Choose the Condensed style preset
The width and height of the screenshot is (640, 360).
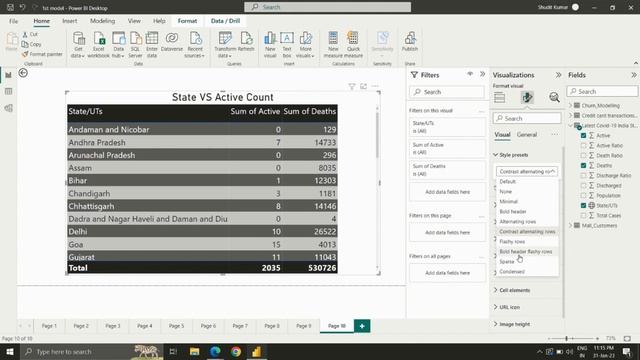coord(512,271)
